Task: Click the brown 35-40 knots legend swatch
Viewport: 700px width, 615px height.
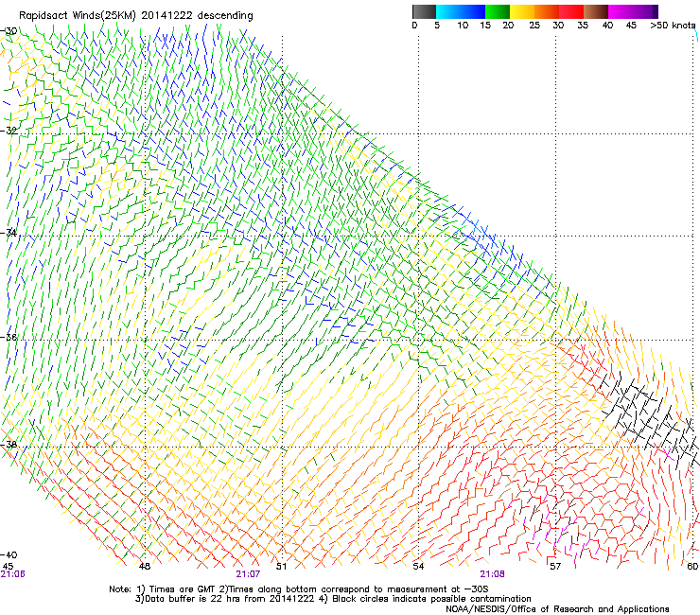Action: pyautogui.click(x=596, y=11)
